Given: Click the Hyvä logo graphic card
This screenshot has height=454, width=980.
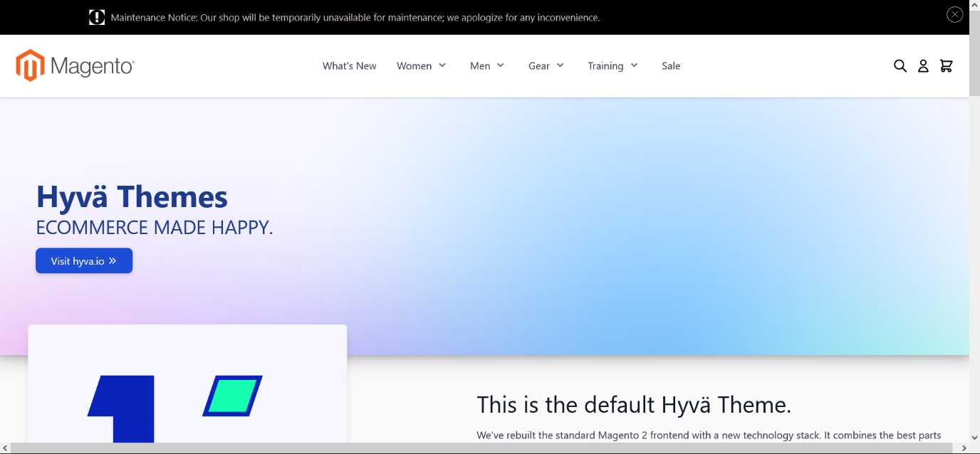Looking at the screenshot, I should coord(187,384).
